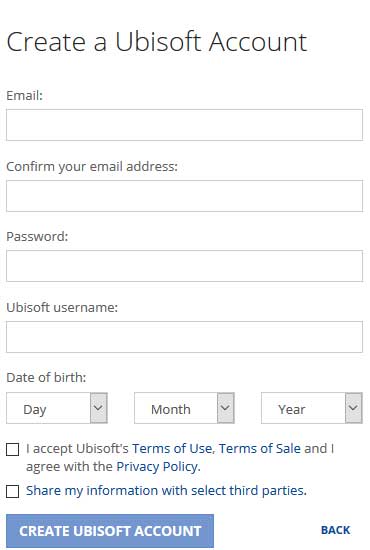This screenshot has height=550, width=370.
Task: Expand the Month dropdown list
Action: point(184,408)
